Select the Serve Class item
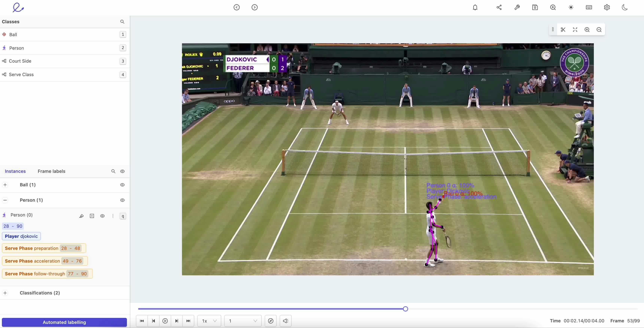This screenshot has height=328, width=644. pyautogui.click(x=65, y=75)
